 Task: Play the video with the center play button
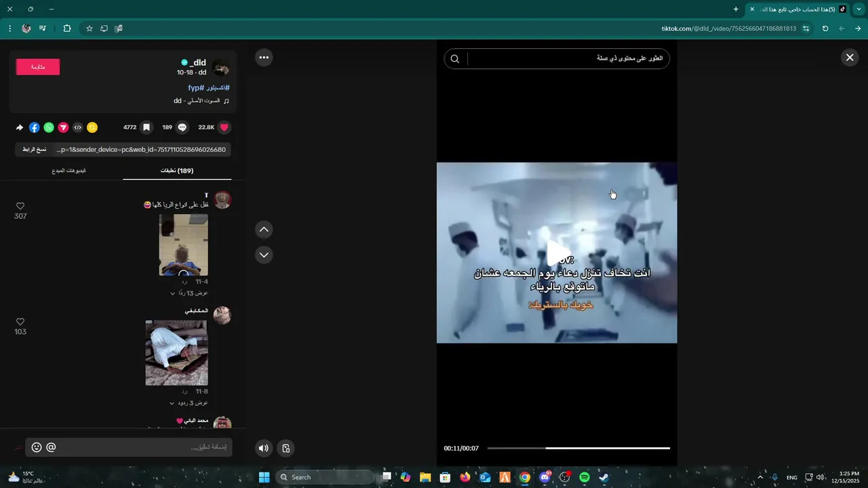click(557, 253)
